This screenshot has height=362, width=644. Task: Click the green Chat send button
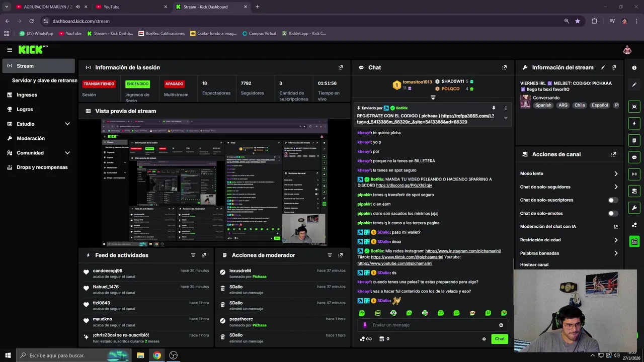click(x=500, y=339)
